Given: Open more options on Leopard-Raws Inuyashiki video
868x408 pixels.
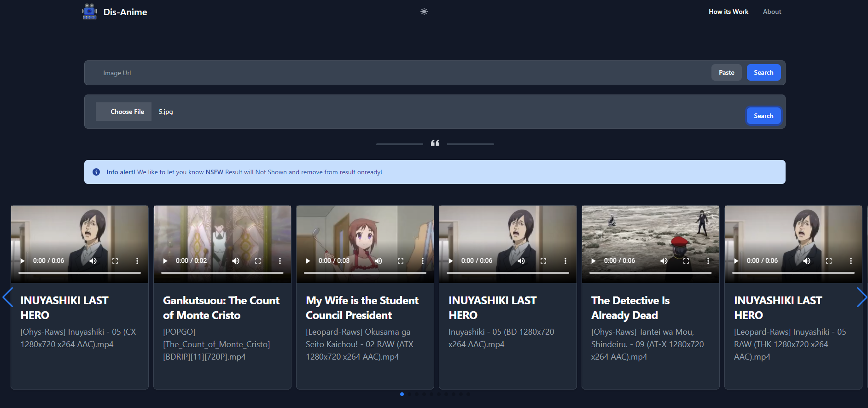Looking at the screenshot, I should click(x=851, y=261).
